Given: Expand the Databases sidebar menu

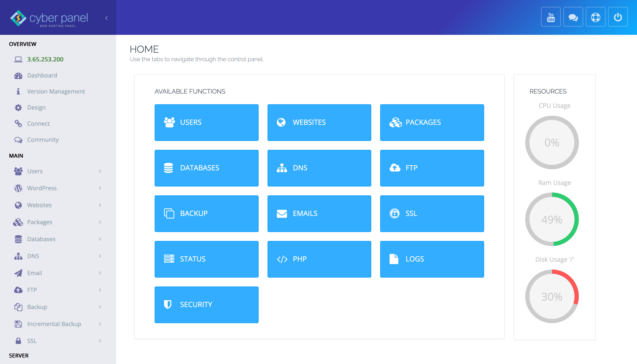Looking at the screenshot, I should 57,238.
